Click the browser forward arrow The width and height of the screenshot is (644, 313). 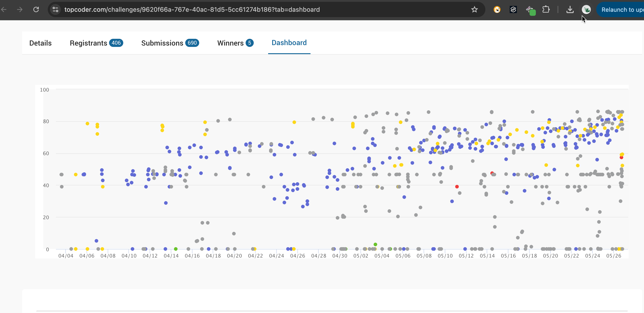20,9
